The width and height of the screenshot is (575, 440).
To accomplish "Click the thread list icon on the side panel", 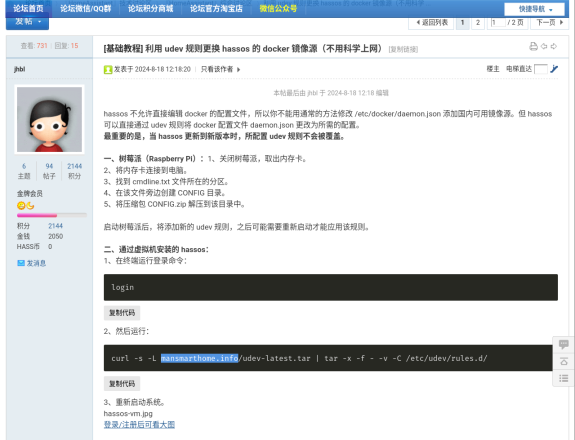I will (x=564, y=378).
